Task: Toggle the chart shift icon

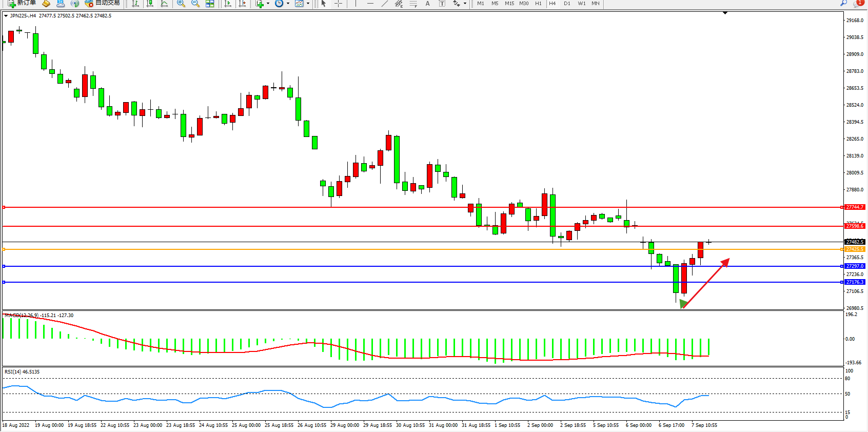Action: pyautogui.click(x=243, y=4)
